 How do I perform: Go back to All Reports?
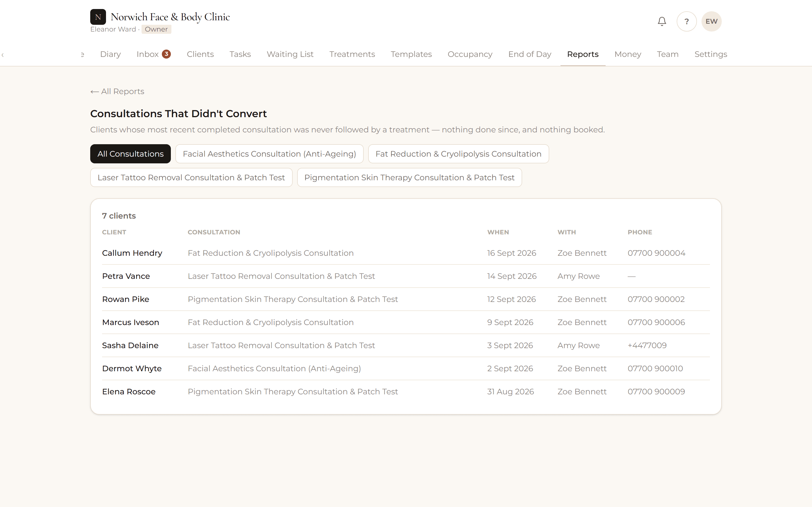[x=117, y=92]
